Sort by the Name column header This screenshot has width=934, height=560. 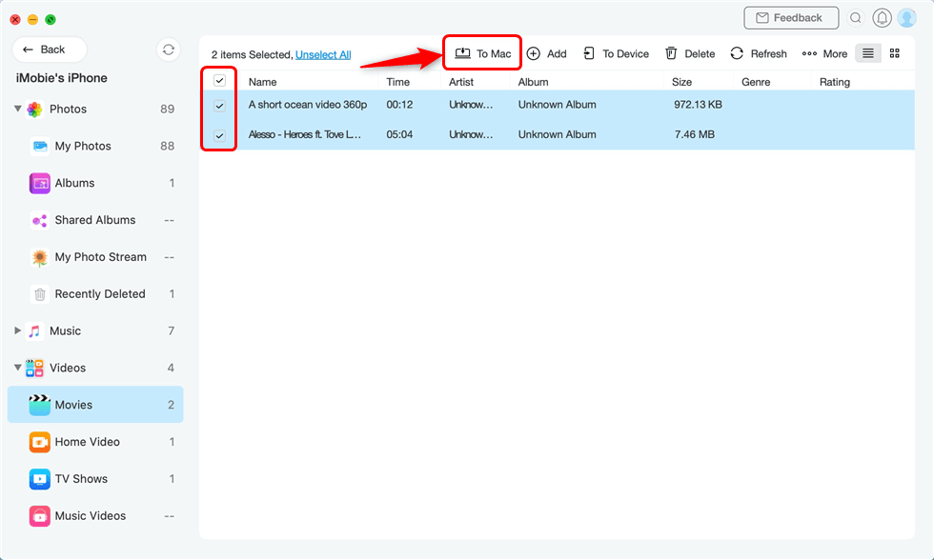coord(263,82)
